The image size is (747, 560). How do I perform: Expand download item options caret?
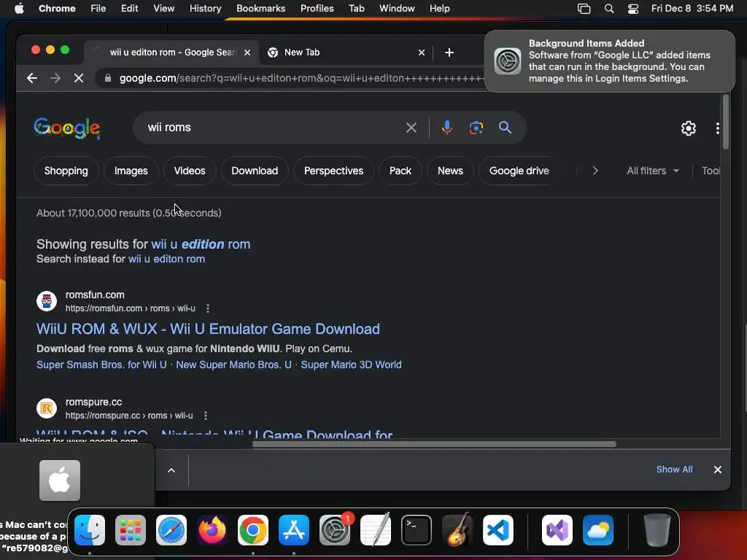tap(171, 470)
